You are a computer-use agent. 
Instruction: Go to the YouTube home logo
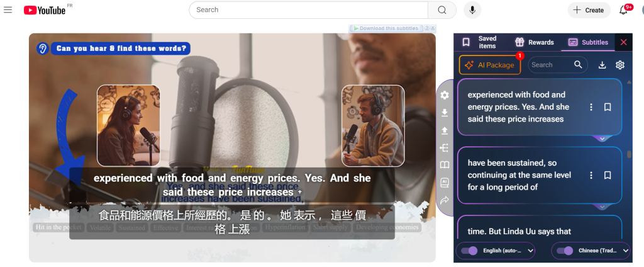pyautogui.click(x=45, y=10)
